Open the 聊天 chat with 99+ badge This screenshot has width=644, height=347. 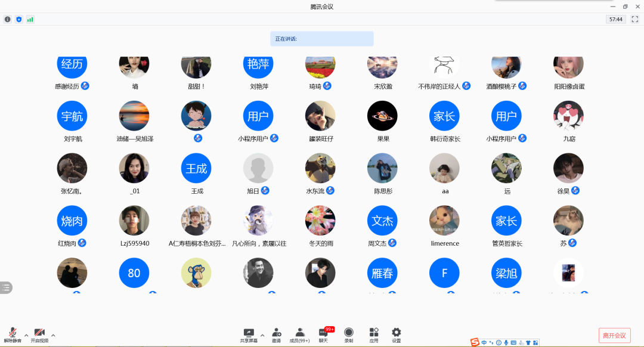[x=324, y=334]
